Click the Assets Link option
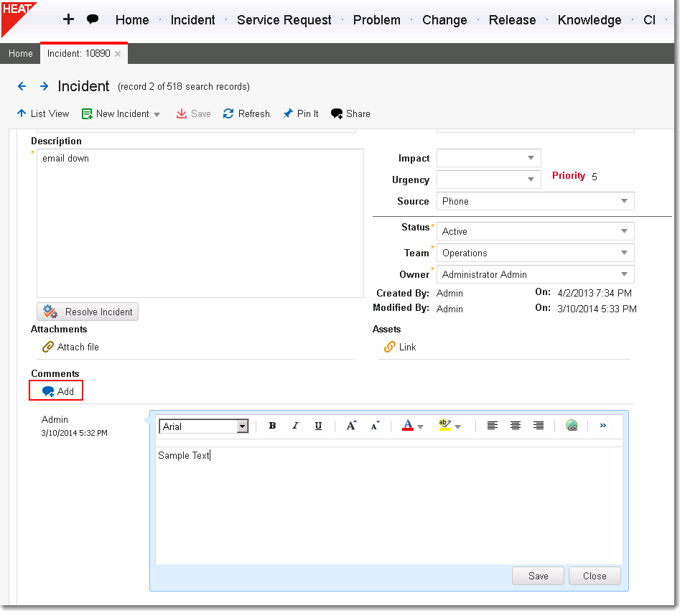 400,347
